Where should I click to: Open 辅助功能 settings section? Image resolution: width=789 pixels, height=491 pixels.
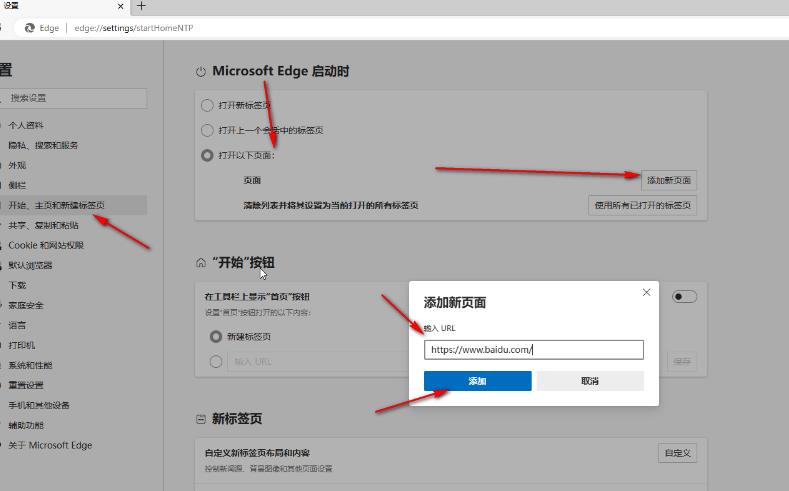click(26, 426)
